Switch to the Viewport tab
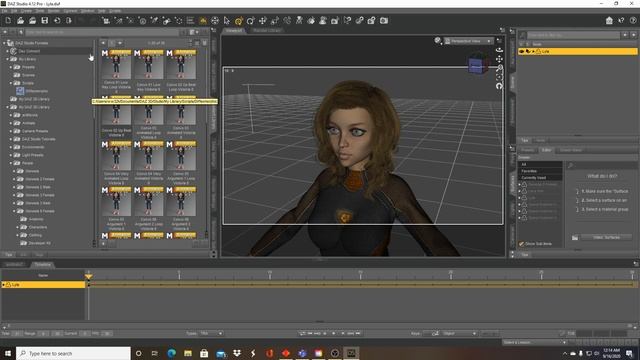 pyautogui.click(x=234, y=30)
